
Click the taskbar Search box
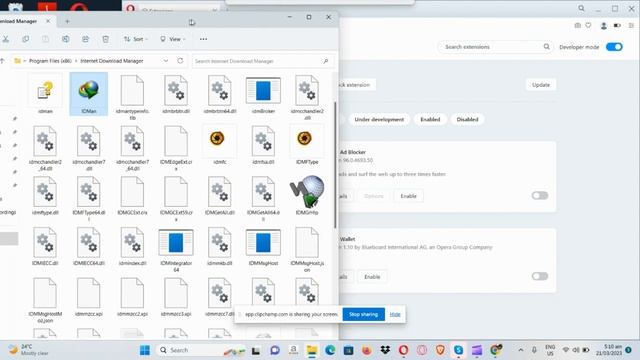[x=201, y=350]
